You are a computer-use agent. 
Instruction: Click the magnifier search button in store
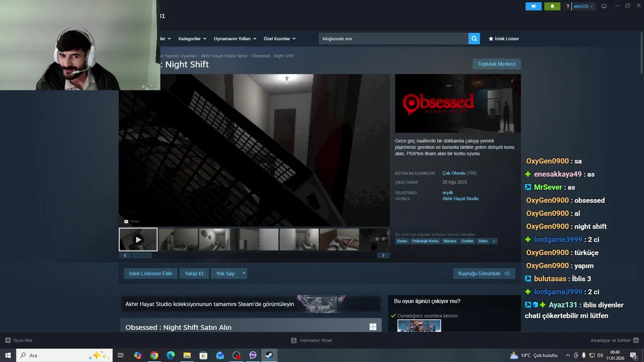[x=474, y=39]
